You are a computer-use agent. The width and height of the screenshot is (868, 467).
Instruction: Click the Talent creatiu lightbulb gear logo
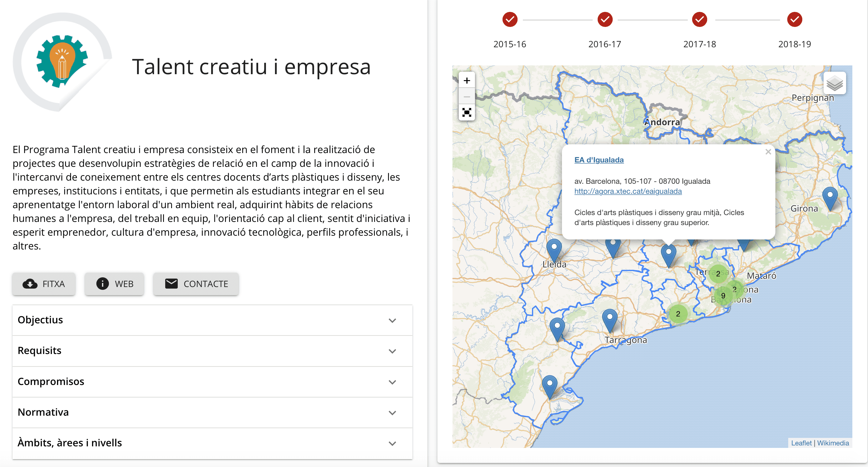[62, 62]
